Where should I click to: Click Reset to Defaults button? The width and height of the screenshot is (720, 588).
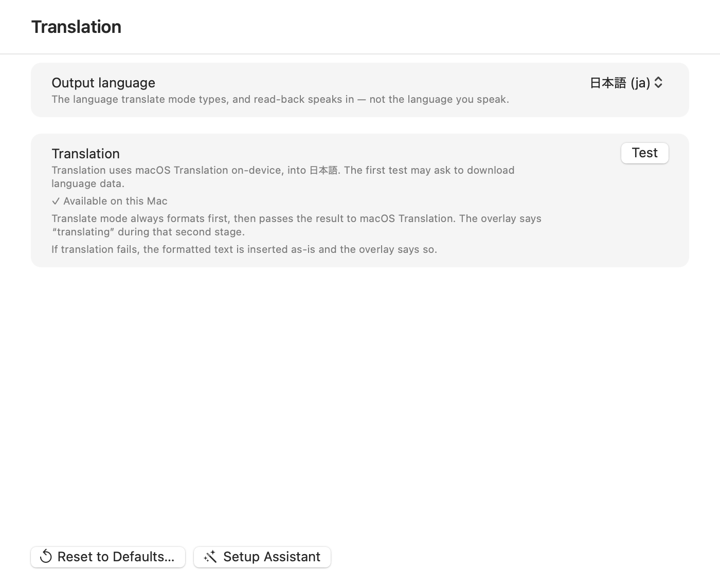pyautogui.click(x=108, y=557)
